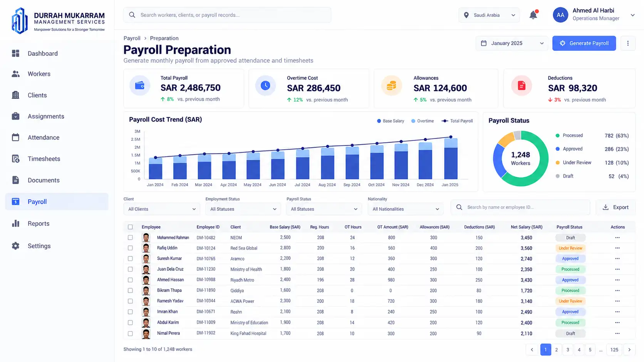644x362 pixels.
Task: Select checkbox for Ramesh Yadav row
Action: click(x=130, y=301)
